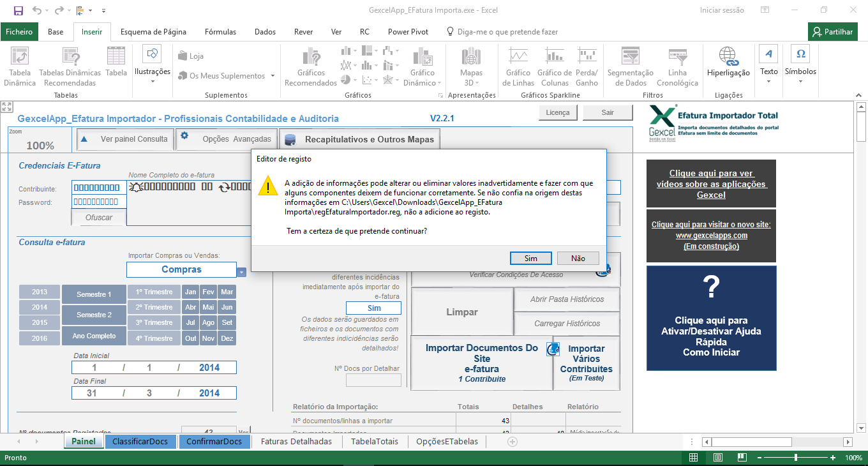868x466 pixels.
Task: Open the ClassificarDocs sheet tab
Action: pyautogui.click(x=140, y=441)
